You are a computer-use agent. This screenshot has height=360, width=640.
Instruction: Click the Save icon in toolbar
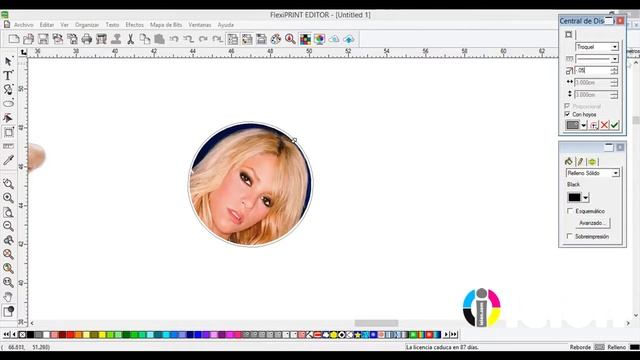(43, 39)
